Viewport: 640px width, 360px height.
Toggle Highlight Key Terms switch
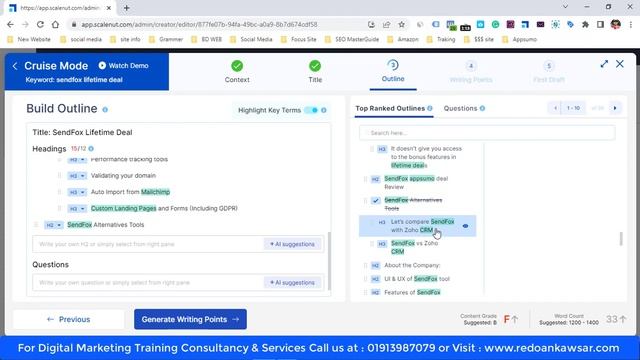(x=311, y=110)
